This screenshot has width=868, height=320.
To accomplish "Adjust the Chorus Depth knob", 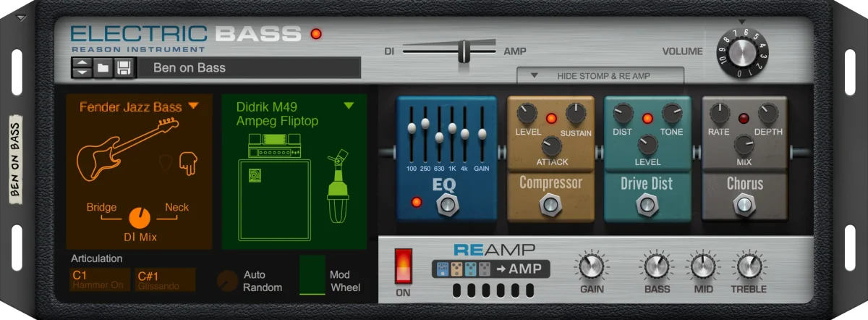I will pyautogui.click(x=768, y=113).
